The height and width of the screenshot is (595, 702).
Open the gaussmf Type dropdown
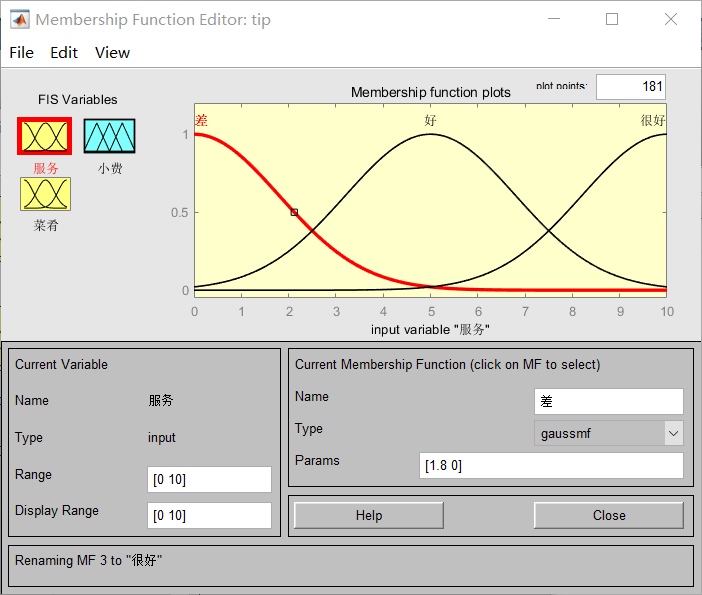pos(608,433)
